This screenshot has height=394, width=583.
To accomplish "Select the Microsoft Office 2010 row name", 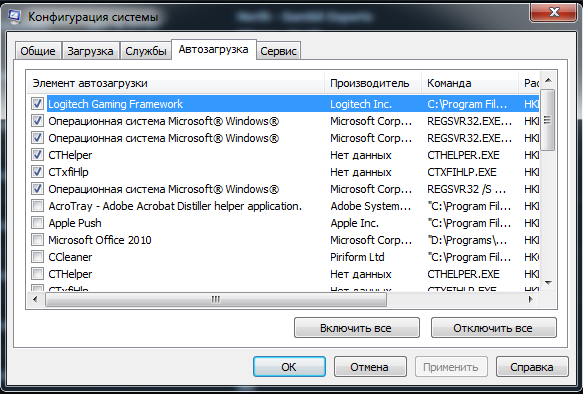I will click(100, 240).
